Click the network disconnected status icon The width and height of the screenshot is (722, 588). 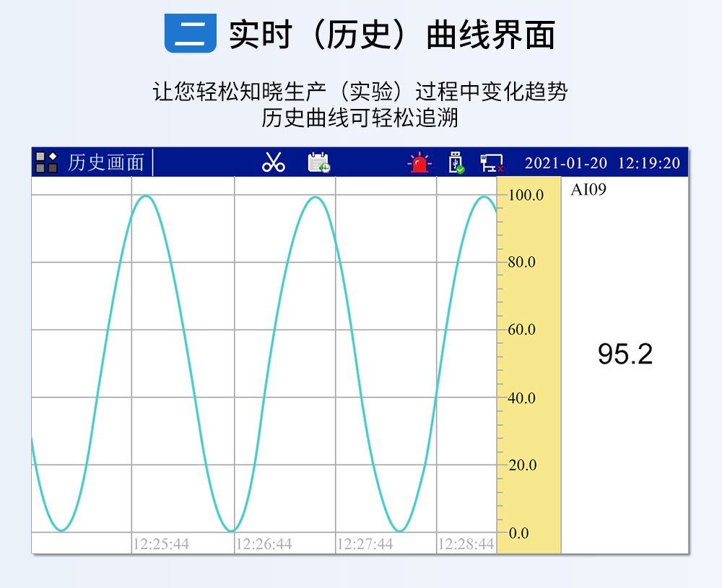(x=492, y=163)
